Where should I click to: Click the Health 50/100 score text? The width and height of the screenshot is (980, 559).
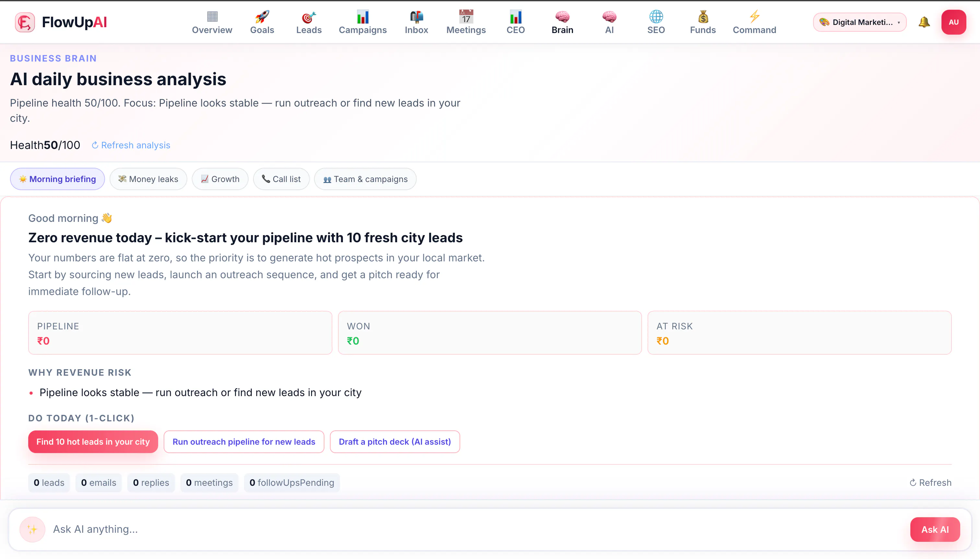coord(45,145)
